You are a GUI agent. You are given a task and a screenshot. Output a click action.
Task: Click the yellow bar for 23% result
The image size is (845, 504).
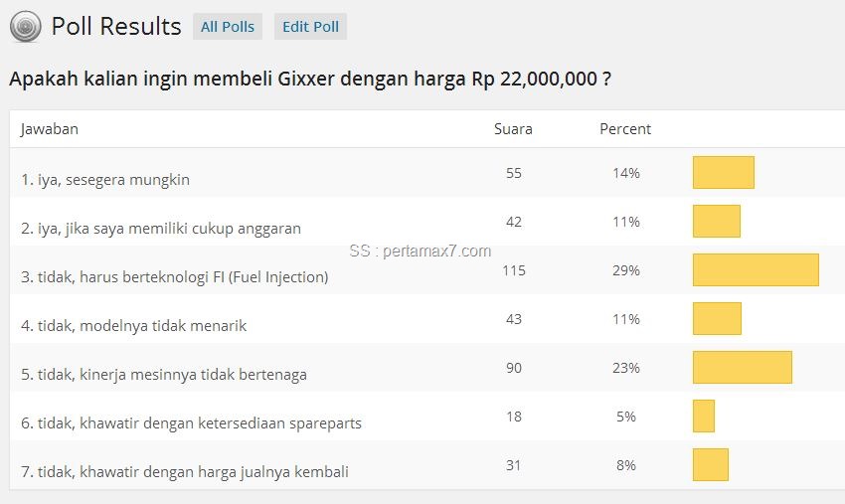[742, 367]
